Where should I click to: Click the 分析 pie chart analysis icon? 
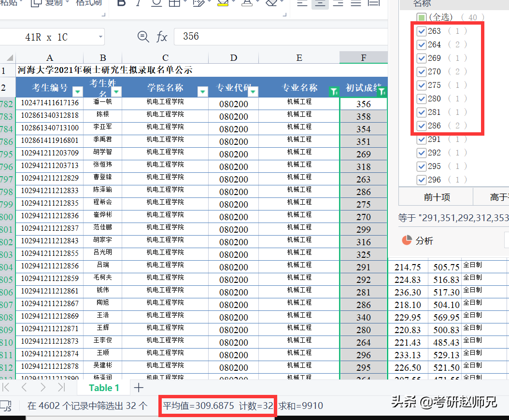(407, 240)
